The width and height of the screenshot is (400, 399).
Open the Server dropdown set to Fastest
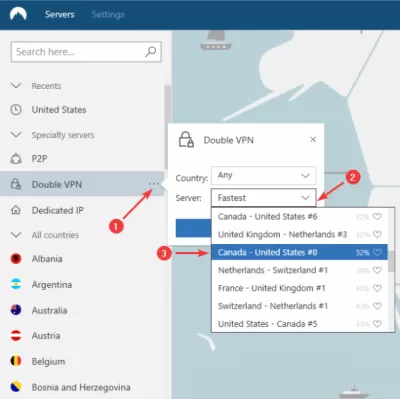coord(264,198)
